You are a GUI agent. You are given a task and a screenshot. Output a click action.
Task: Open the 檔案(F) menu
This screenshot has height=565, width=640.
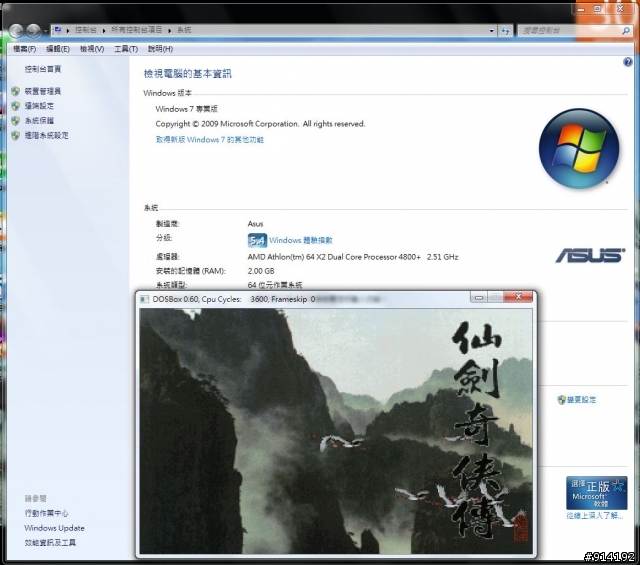point(24,49)
